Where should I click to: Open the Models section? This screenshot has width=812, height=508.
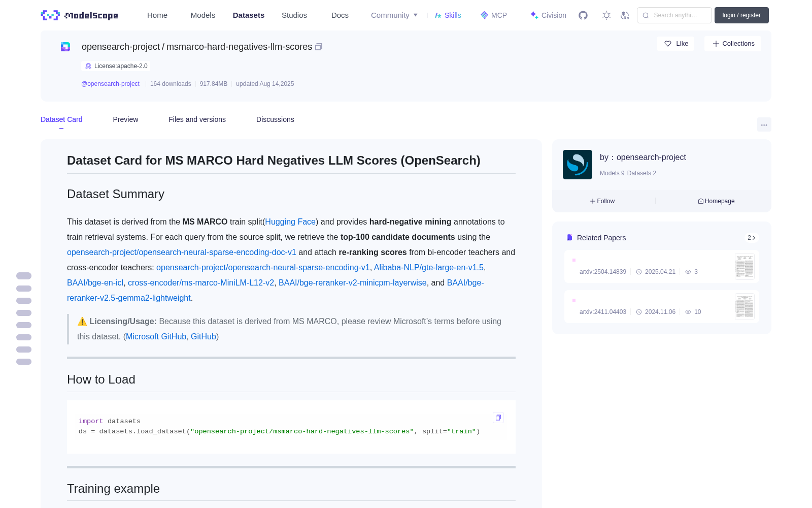203,15
